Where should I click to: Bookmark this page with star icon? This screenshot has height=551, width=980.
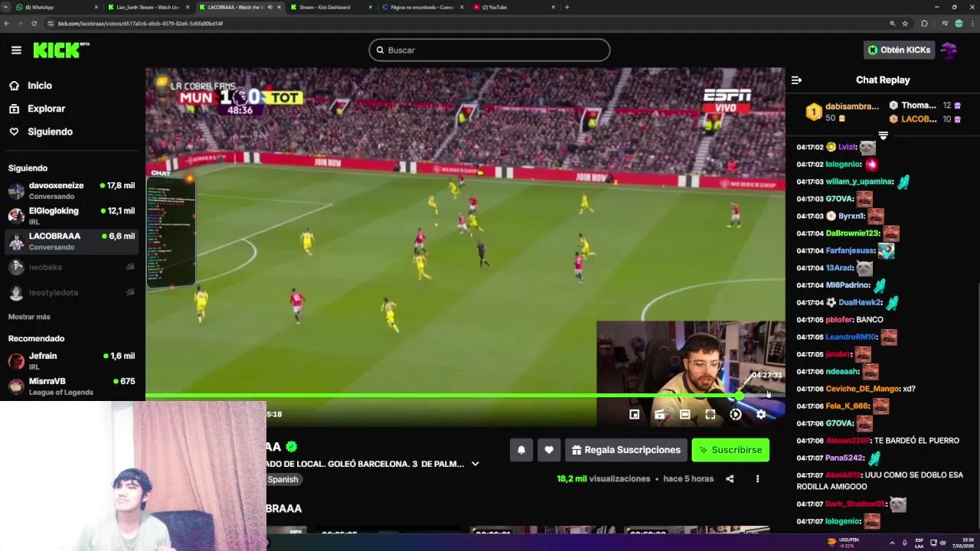click(905, 24)
